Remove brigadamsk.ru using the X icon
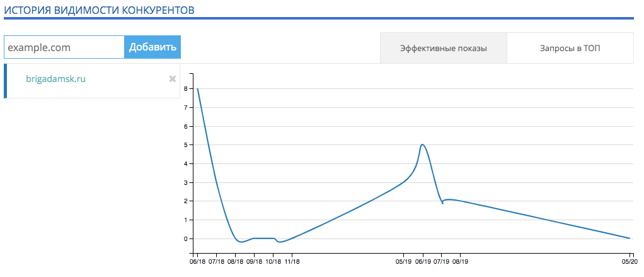 (172, 79)
